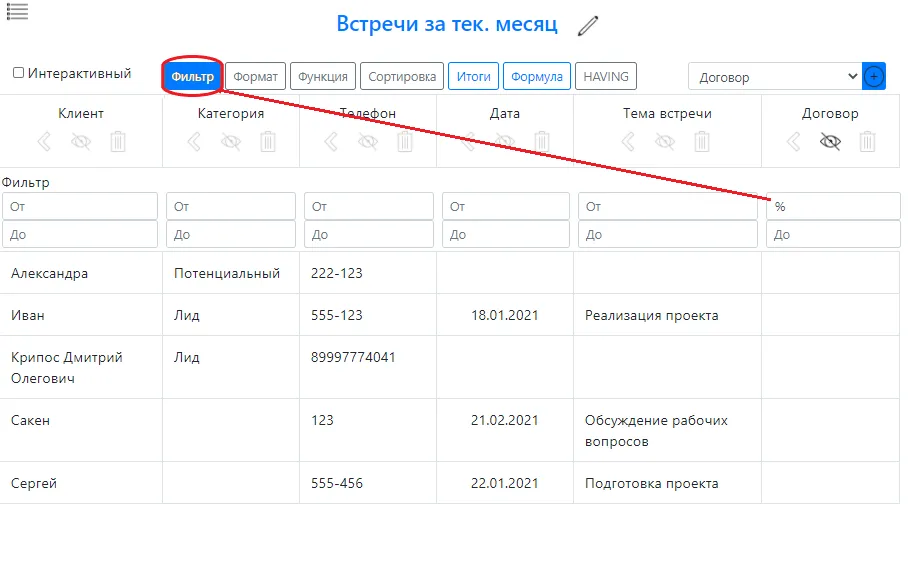
Task: Select the phone cell 555-456
Action: (368, 483)
